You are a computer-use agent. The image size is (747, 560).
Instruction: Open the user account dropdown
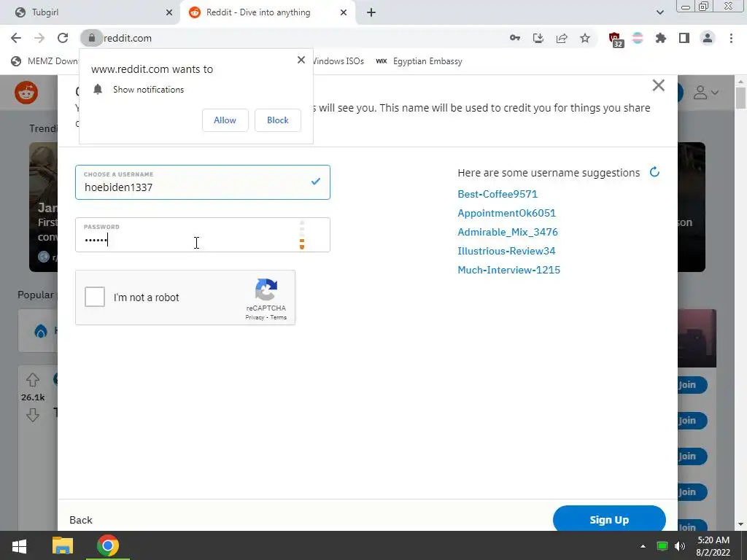[705, 93]
